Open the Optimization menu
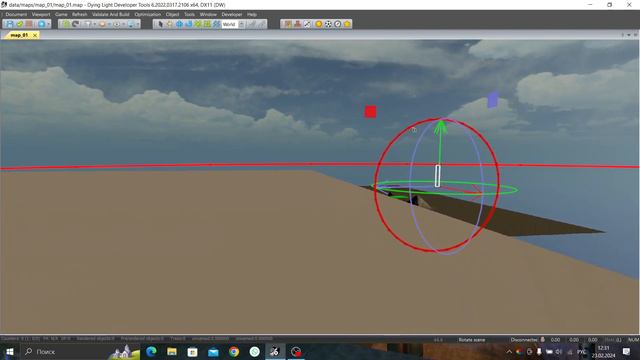640x360 pixels. pyautogui.click(x=147, y=14)
